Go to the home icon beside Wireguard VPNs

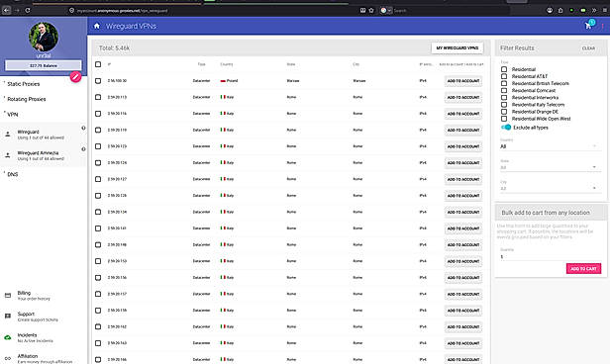point(97,26)
